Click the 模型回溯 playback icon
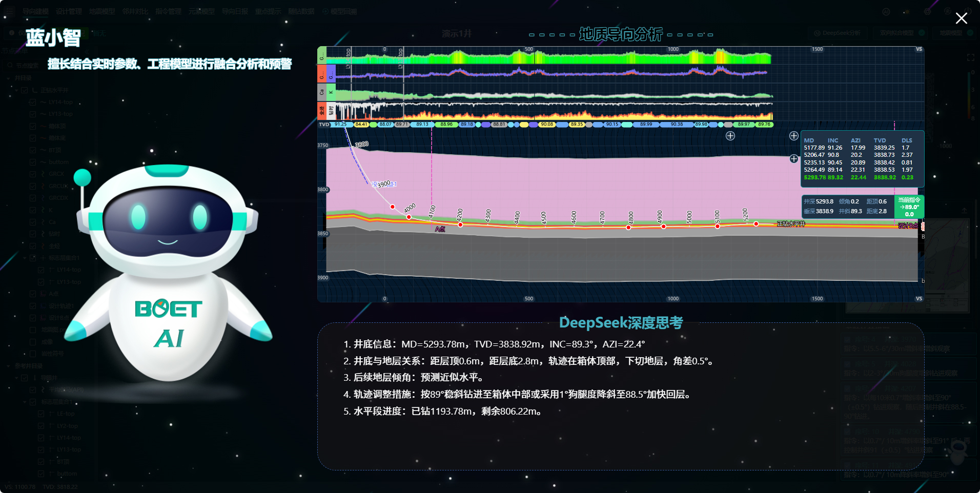This screenshot has height=493, width=980. (326, 11)
